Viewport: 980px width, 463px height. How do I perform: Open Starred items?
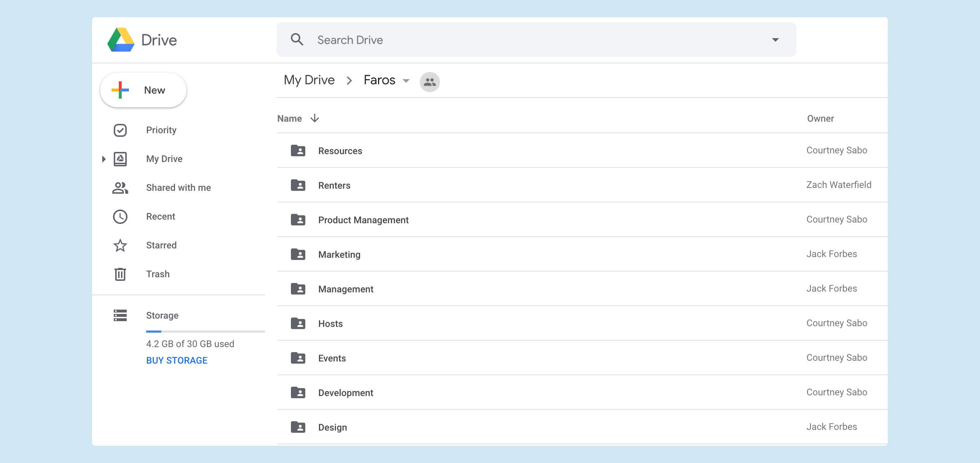(x=161, y=246)
